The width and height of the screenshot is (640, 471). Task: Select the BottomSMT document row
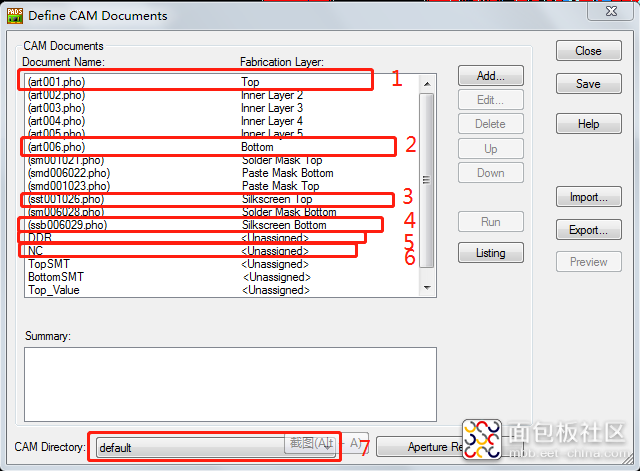(x=222, y=277)
